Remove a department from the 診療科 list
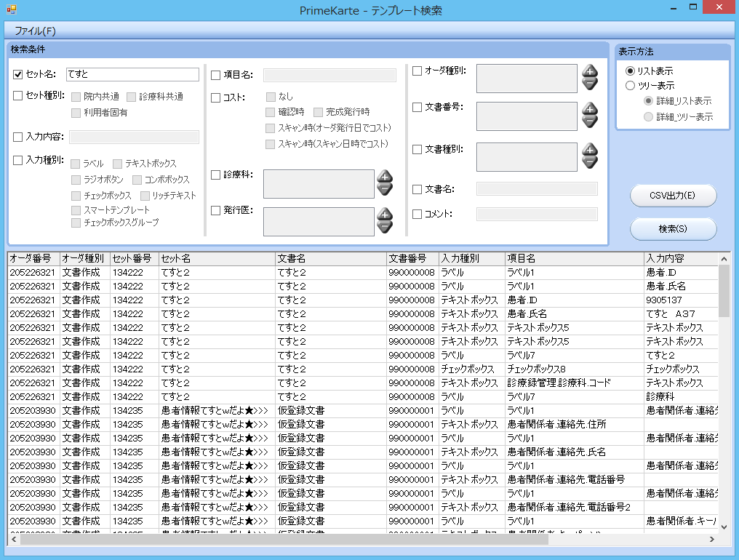This screenshot has height=560, width=739. pyautogui.click(x=385, y=189)
